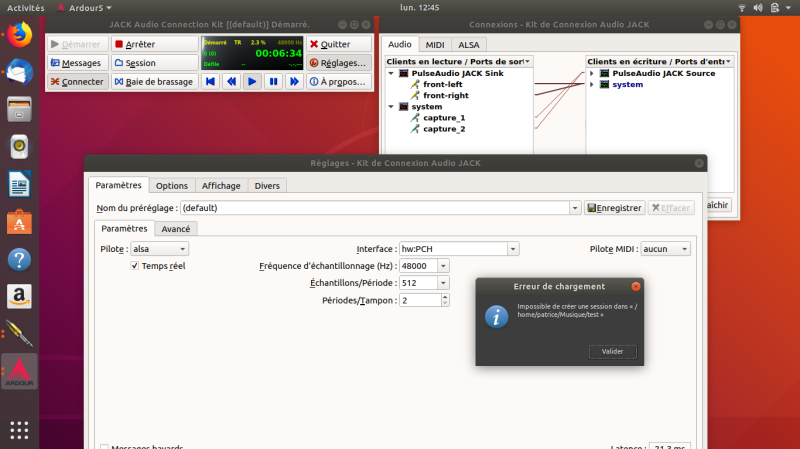800x449 pixels.
Task: Switch to the Avancé sub-tab
Action: 176,229
